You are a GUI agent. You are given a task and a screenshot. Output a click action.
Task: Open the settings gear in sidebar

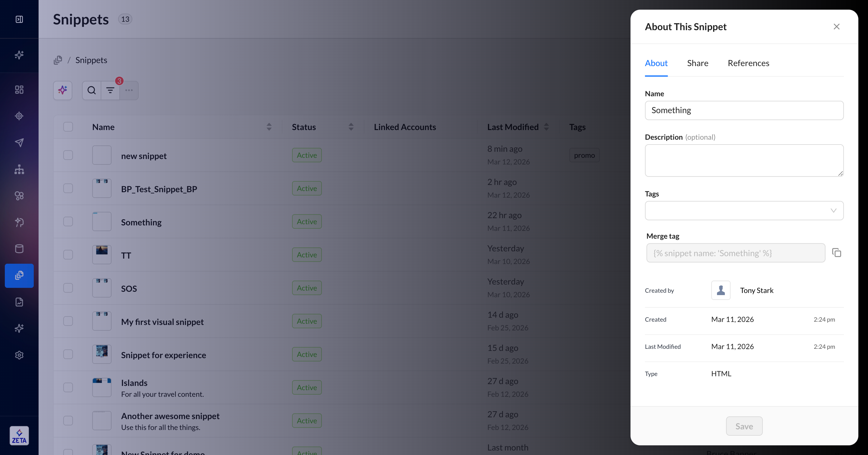pos(19,355)
